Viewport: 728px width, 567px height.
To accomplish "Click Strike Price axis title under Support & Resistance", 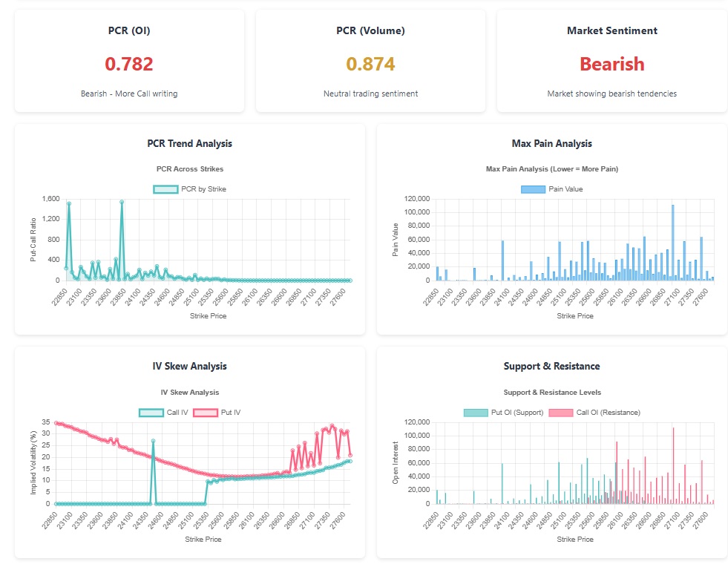I will [x=575, y=539].
